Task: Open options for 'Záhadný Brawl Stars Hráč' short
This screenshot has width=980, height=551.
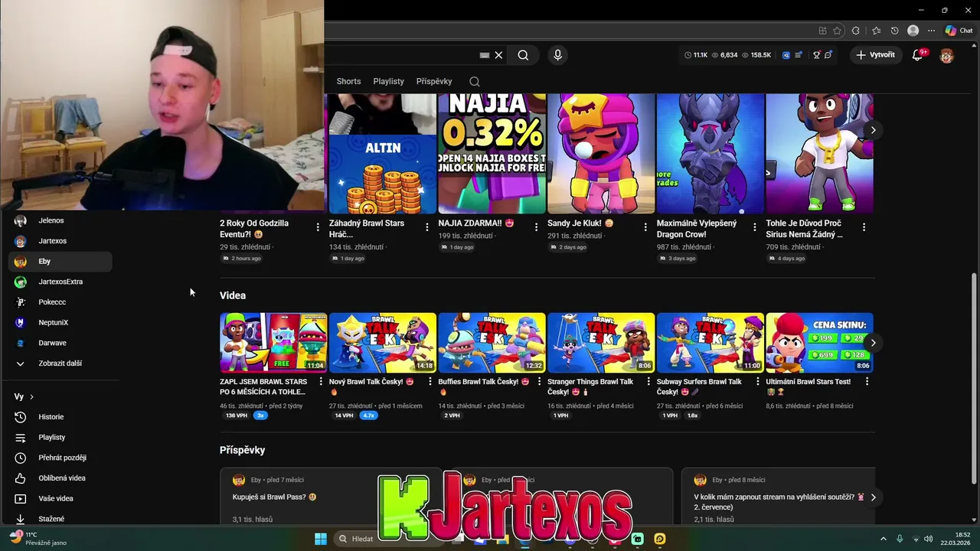Action: (x=427, y=227)
